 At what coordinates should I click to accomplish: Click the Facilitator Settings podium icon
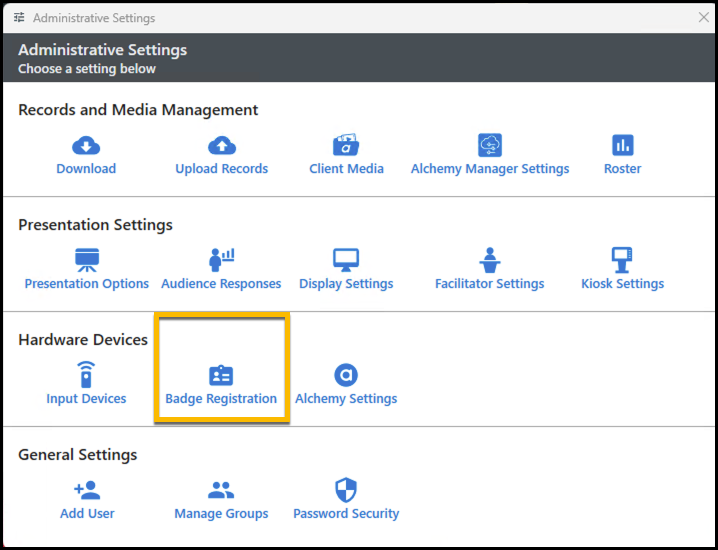click(490, 260)
